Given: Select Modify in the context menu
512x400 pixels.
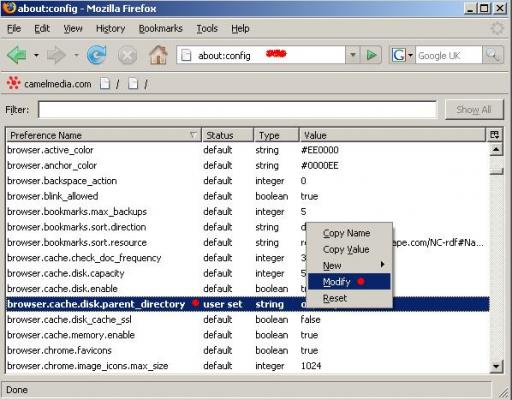Looking at the screenshot, I should 349,282.
